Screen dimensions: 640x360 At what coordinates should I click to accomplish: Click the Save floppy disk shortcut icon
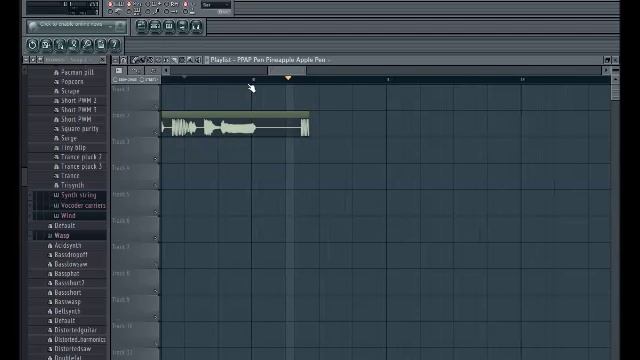(x=46, y=44)
